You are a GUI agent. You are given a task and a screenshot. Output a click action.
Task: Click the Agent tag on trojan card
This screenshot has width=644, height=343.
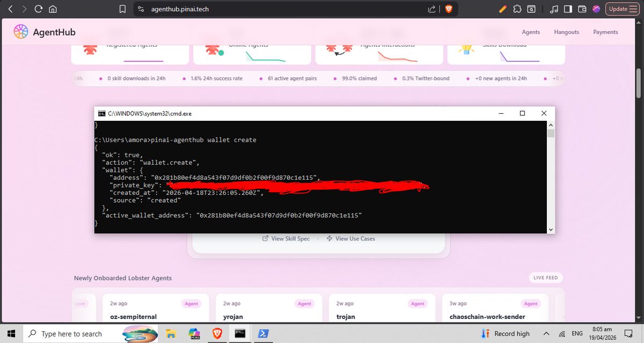(418, 303)
